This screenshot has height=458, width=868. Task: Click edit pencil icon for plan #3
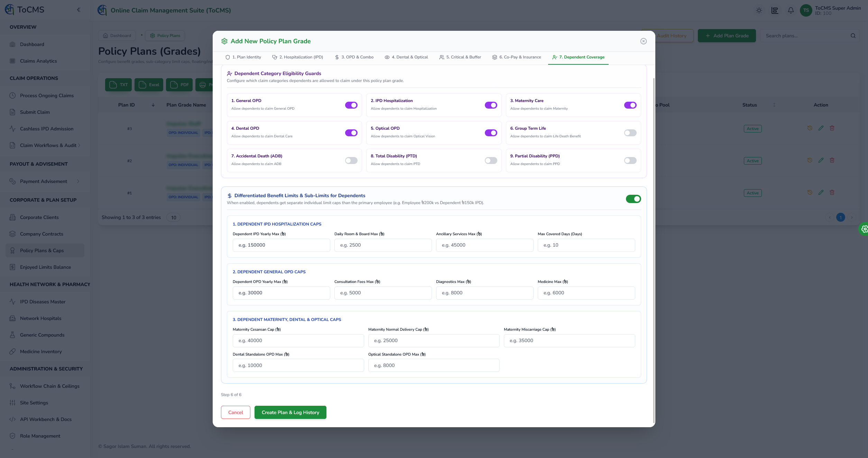point(821,128)
